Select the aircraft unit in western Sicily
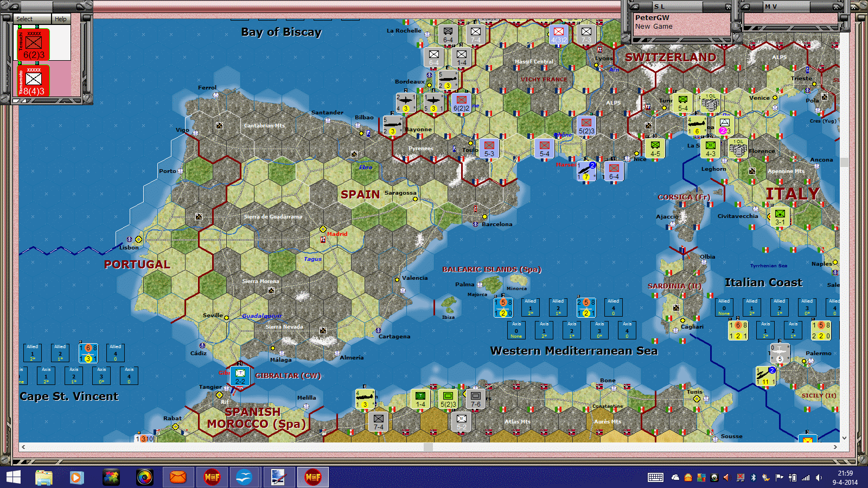Viewport: 868px width, 488px height. pos(765,376)
